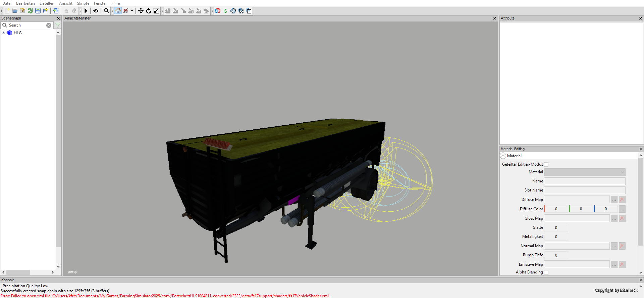Click the scenegraph filter funnel icon
Screen dimensions: 644x298
pyautogui.click(x=58, y=25)
